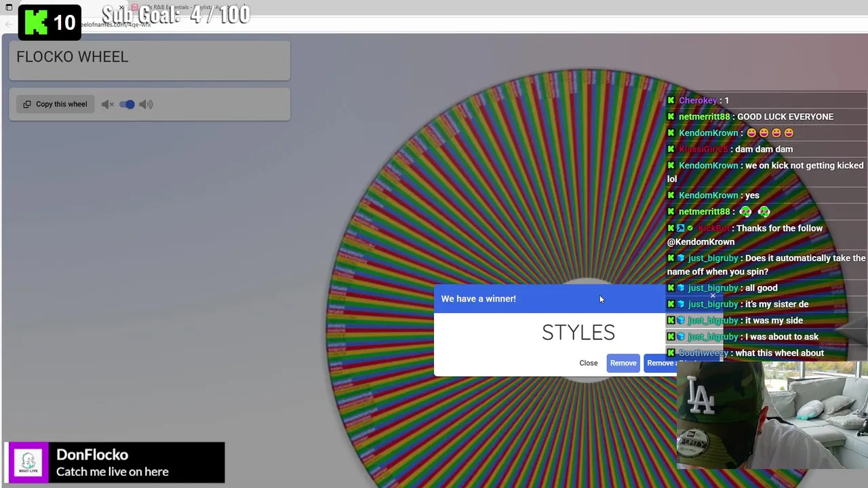Open the browser tab overview icon
The image size is (868, 488).
coord(9,7)
